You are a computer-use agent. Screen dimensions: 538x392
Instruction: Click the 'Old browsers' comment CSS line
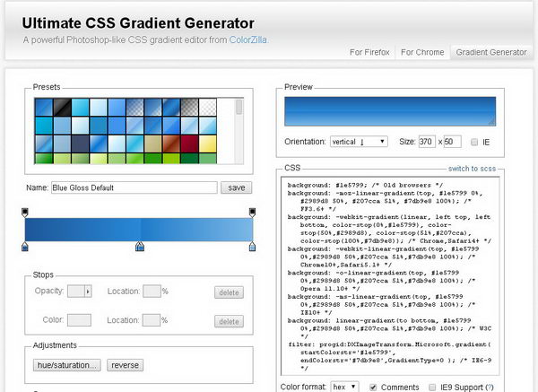366,185
